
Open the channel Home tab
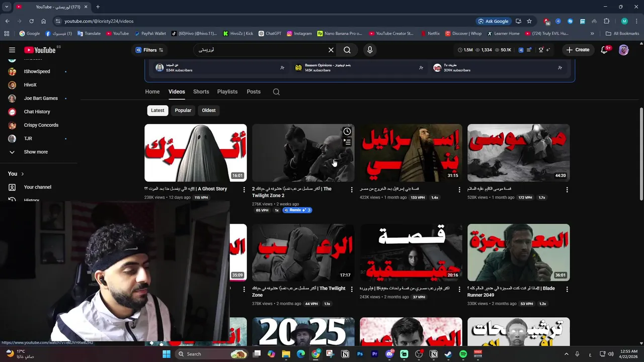click(x=152, y=92)
